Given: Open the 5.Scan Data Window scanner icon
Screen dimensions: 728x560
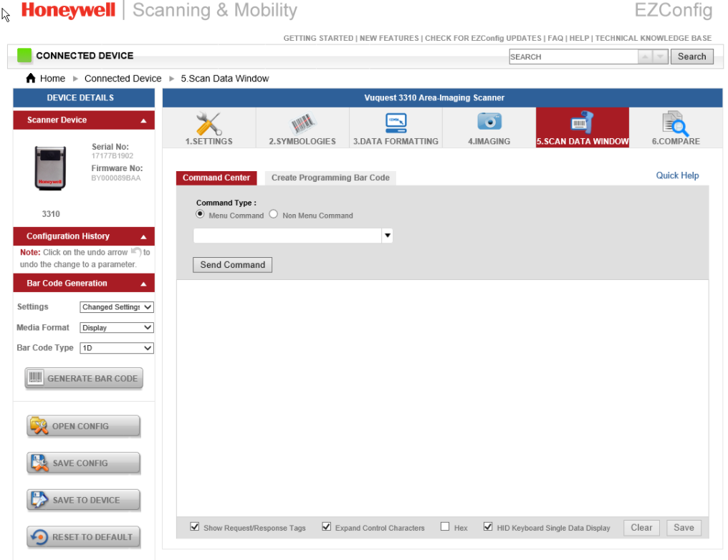Looking at the screenshot, I should 583,122.
